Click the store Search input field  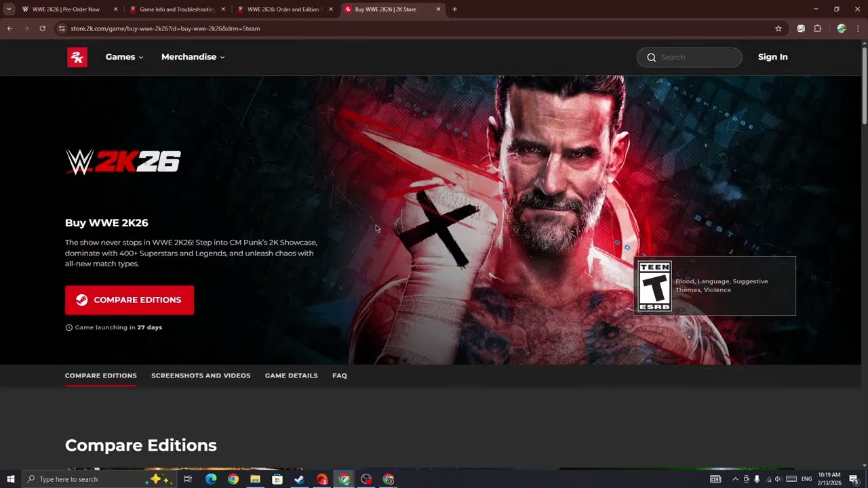(x=689, y=57)
